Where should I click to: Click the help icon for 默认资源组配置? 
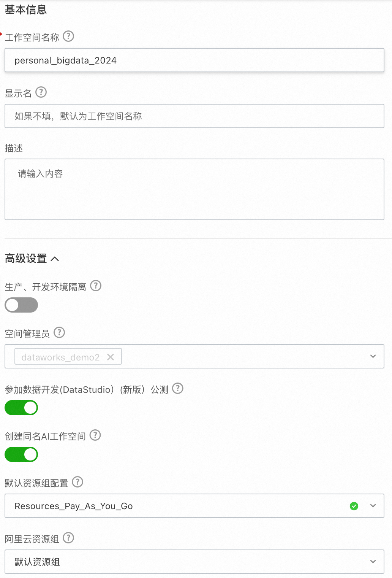77,482
